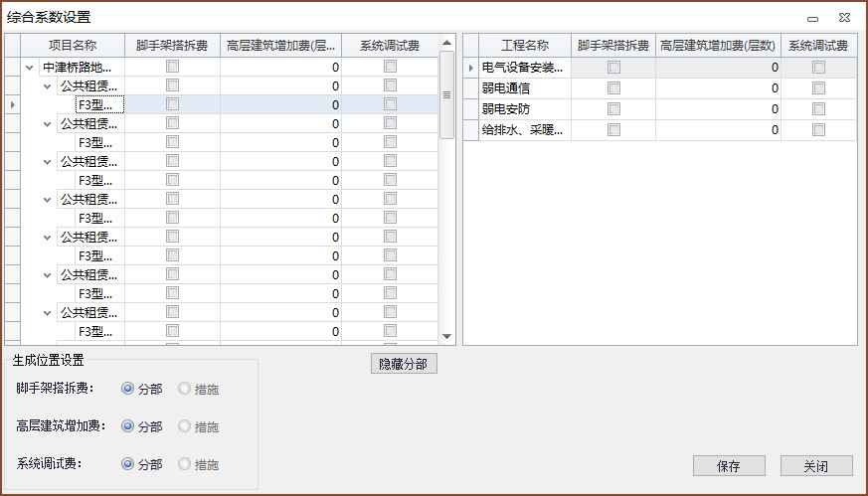Click the 保存 button
The height and width of the screenshot is (496, 868).
(x=729, y=466)
